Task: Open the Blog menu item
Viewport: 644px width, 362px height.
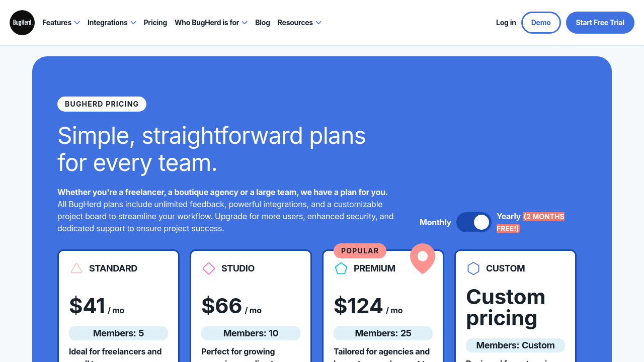Action: pyautogui.click(x=263, y=23)
